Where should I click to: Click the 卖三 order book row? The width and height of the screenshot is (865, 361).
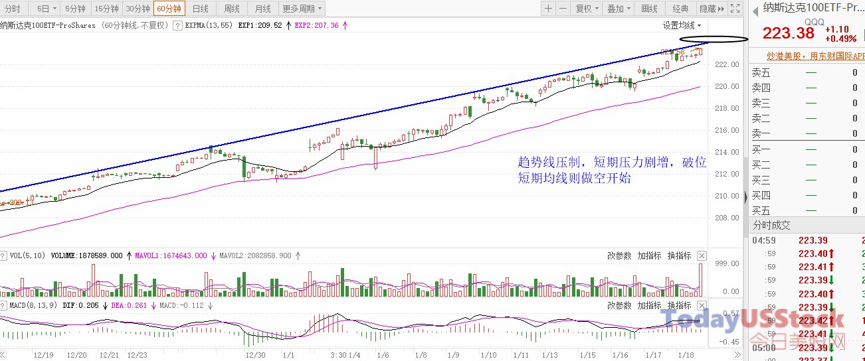click(807, 103)
